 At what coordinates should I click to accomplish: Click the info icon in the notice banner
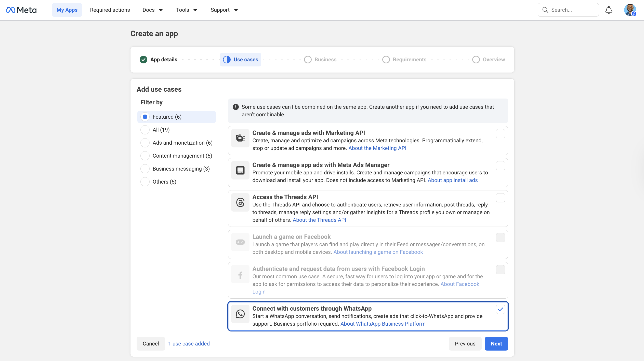pyautogui.click(x=235, y=107)
